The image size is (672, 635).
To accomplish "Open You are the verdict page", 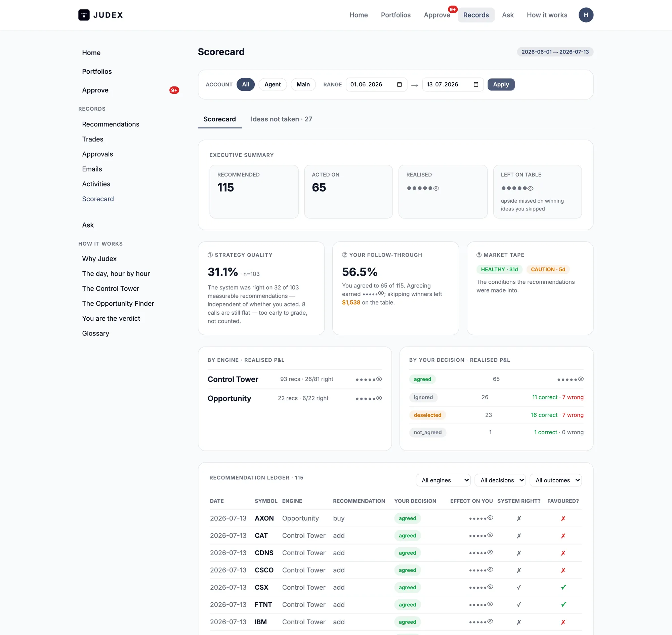I will pos(111,318).
